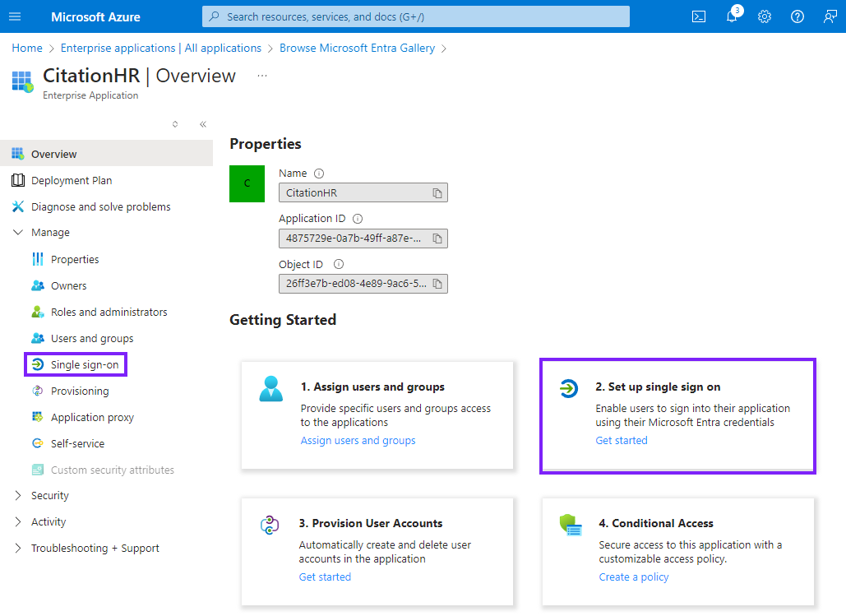Image resolution: width=846 pixels, height=616 pixels.
Task: Copy the CitationHR name value
Action: pyautogui.click(x=439, y=192)
